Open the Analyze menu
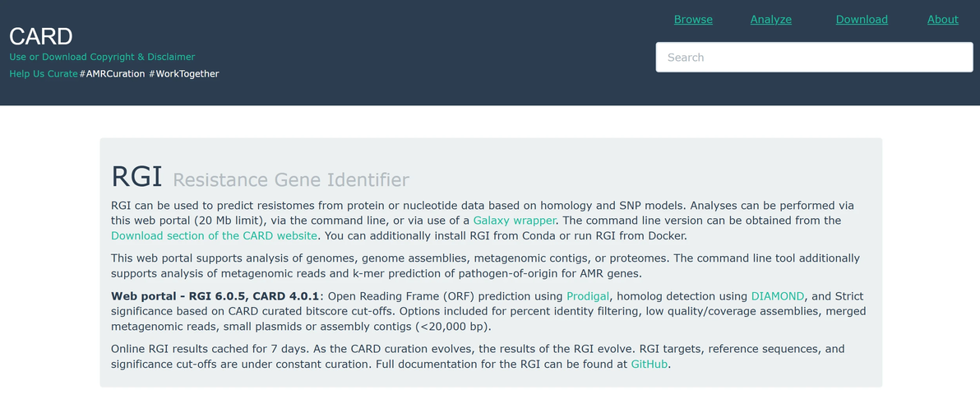 pos(770,20)
